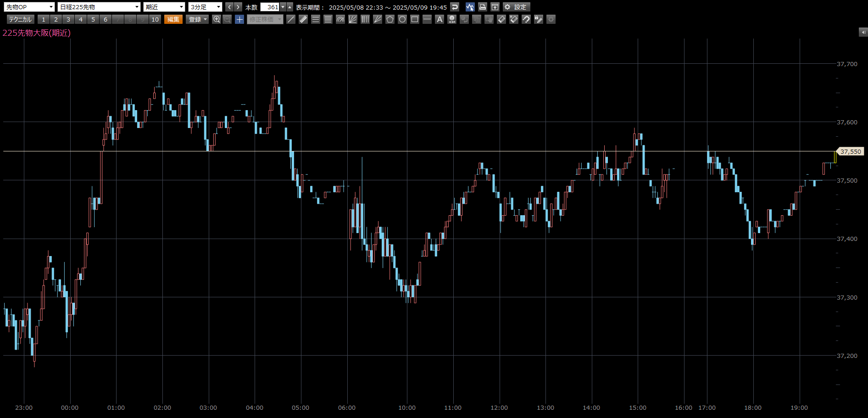This screenshot has height=418, width=868.
Task: Open the 先物OP product type dropdown
Action: [x=29, y=7]
